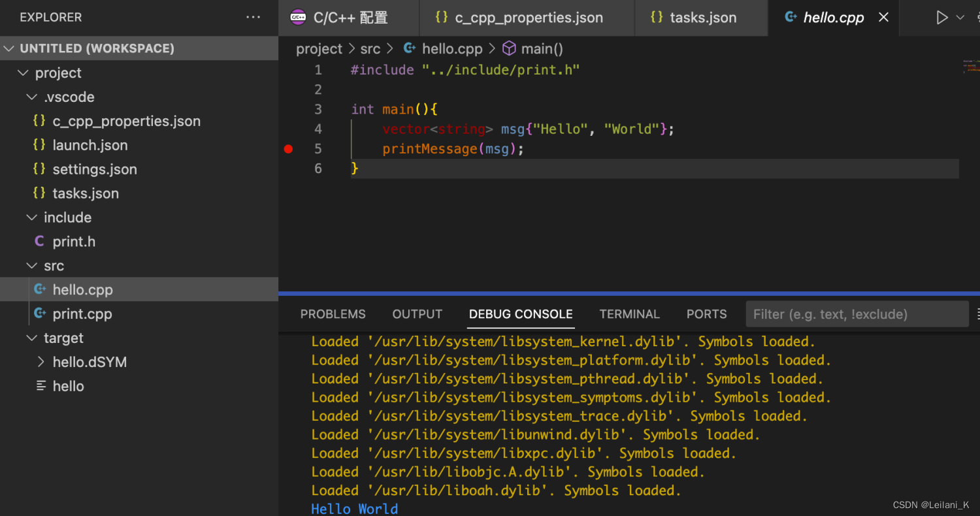Open print.h header file
Image resolution: width=980 pixels, height=516 pixels.
click(139, 242)
